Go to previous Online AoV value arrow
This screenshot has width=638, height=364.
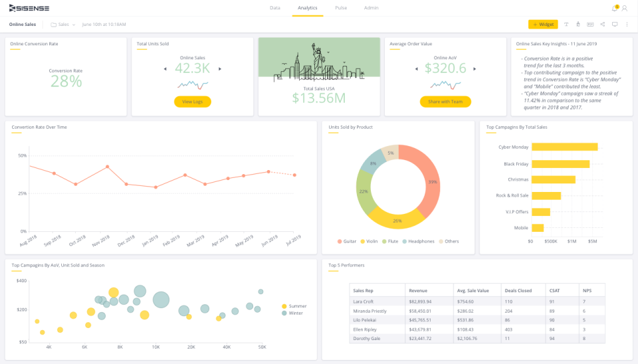click(x=416, y=68)
